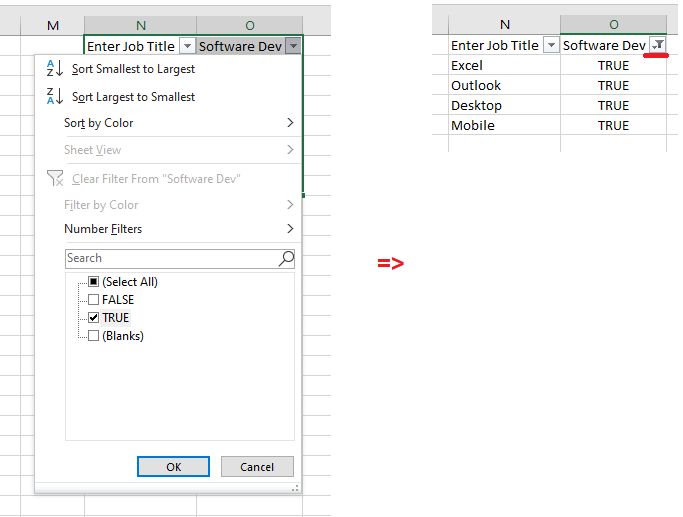Click the clear filter funnel icon
The width and height of the screenshot is (683, 517).
click(55, 178)
